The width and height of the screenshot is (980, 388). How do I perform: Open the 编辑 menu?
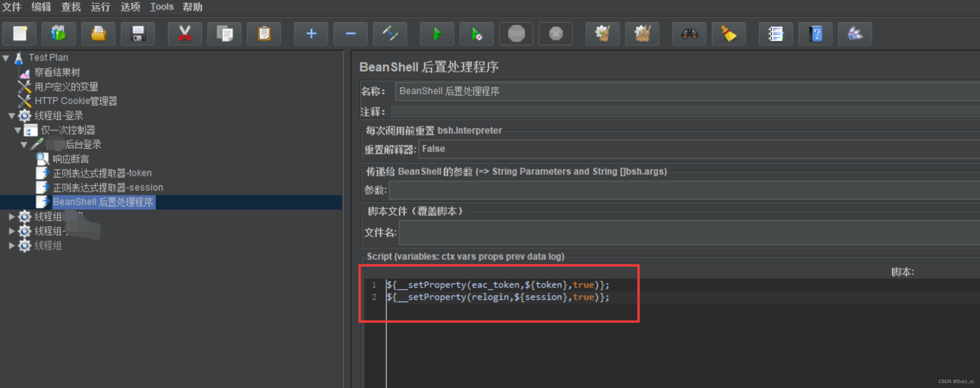click(x=41, y=7)
